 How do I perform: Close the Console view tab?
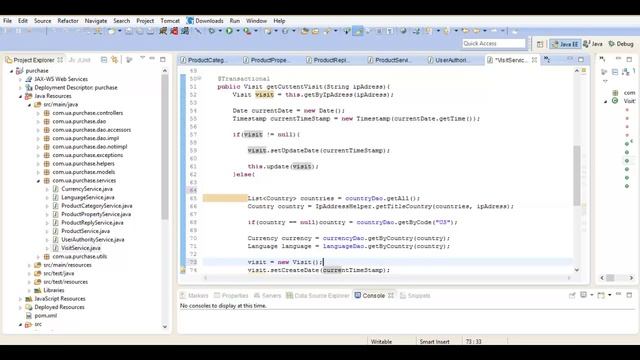pos(391,296)
